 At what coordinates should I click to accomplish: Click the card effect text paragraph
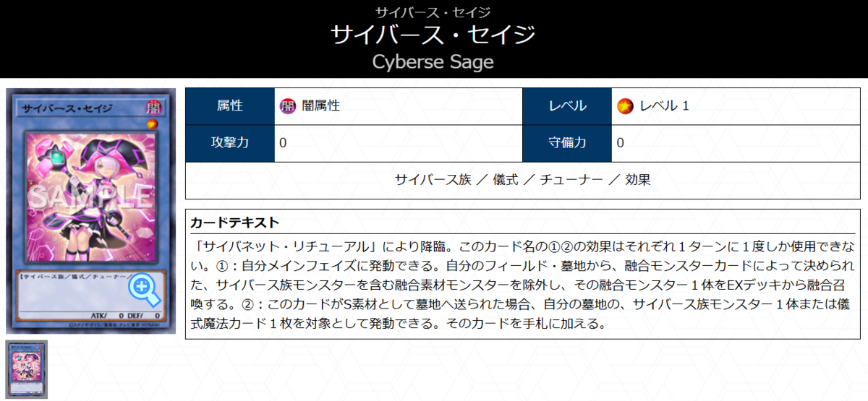pyautogui.click(x=523, y=283)
